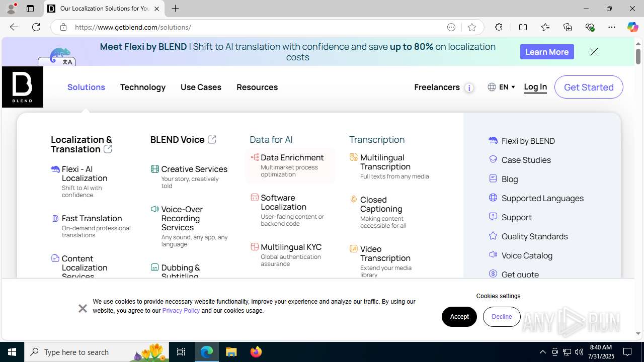Toggle Split screen in Edge

[523, 27]
